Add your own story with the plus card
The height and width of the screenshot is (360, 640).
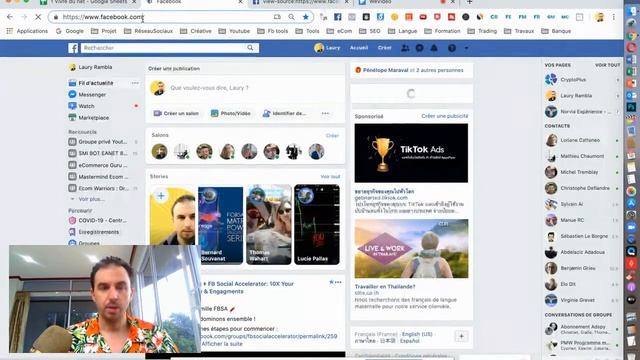click(173, 216)
